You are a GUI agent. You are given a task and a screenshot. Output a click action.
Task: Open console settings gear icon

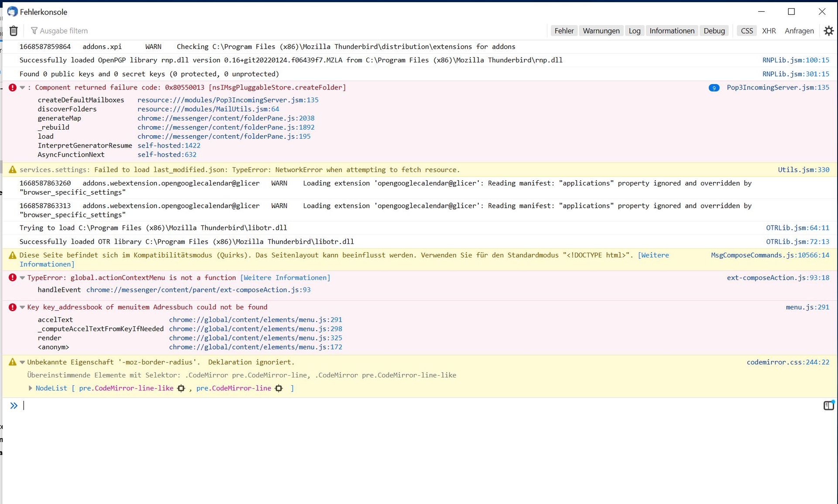828,31
